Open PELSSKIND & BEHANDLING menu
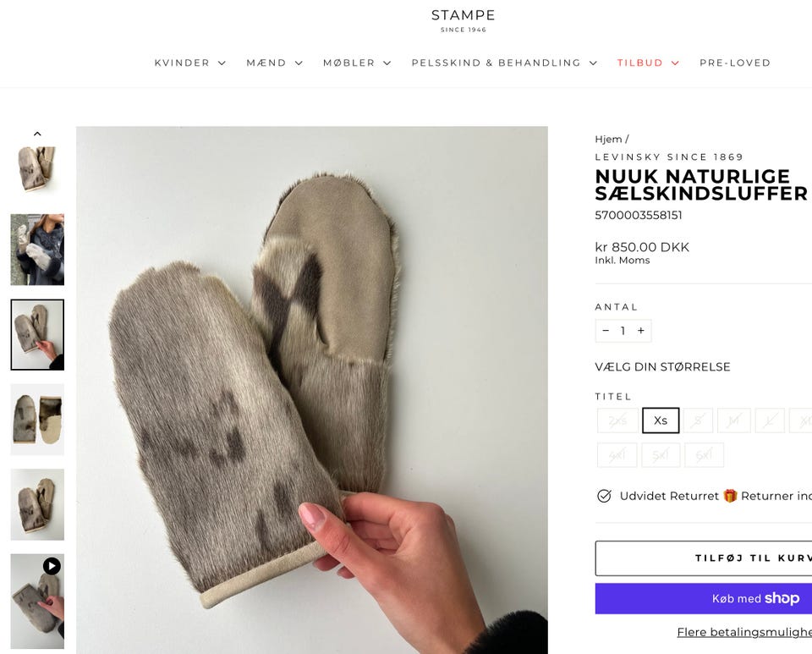This screenshot has height=654, width=812. 504,63
